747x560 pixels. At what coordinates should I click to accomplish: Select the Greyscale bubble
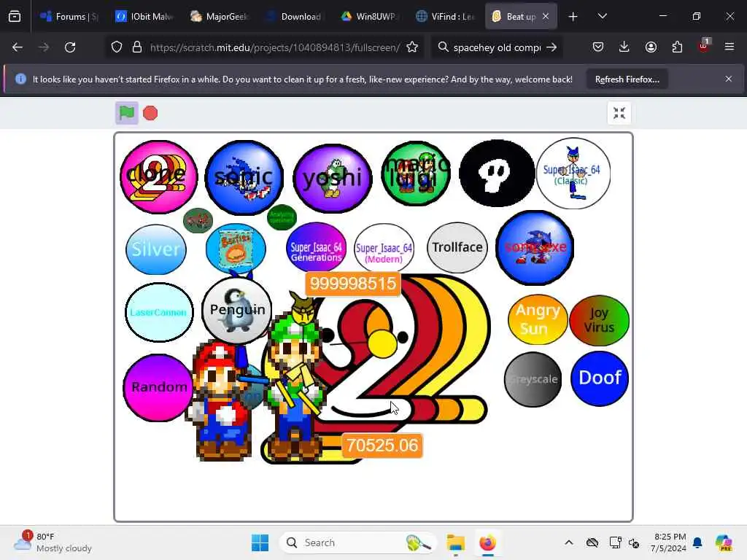[533, 379]
